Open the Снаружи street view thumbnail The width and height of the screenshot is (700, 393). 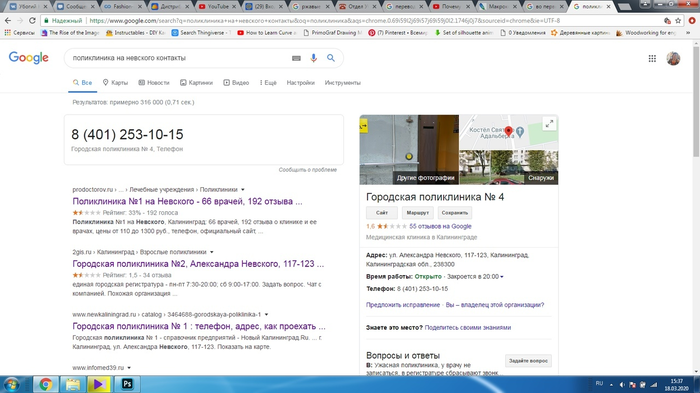point(509,167)
